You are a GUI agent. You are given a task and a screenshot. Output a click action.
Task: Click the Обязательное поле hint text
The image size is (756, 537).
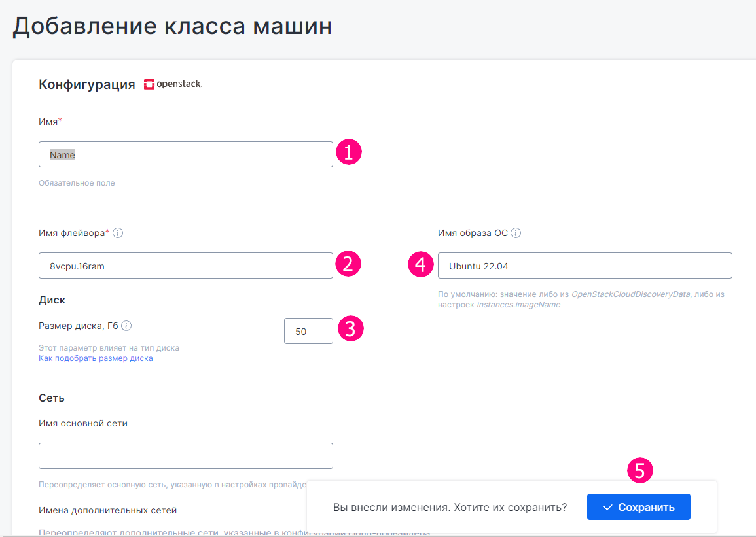pyautogui.click(x=77, y=183)
